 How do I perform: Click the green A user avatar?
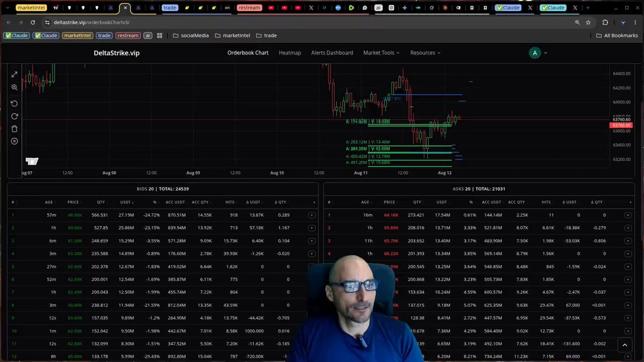click(x=535, y=53)
